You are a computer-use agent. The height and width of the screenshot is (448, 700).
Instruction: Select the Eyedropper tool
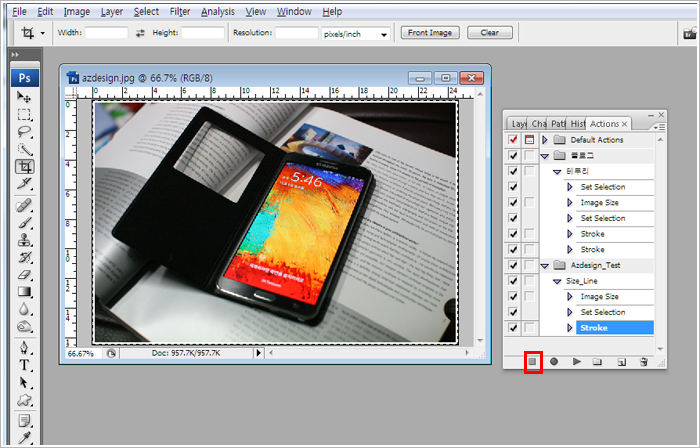tap(24, 438)
